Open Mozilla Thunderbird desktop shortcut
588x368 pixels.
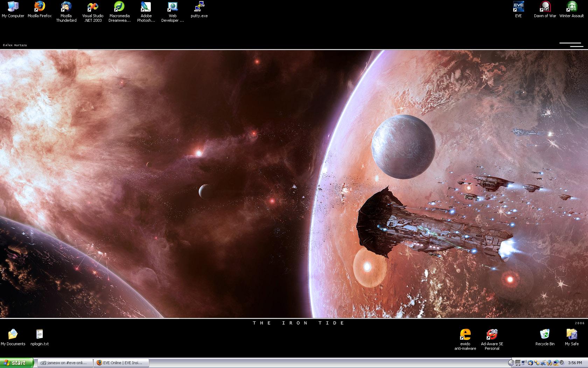coord(66,12)
